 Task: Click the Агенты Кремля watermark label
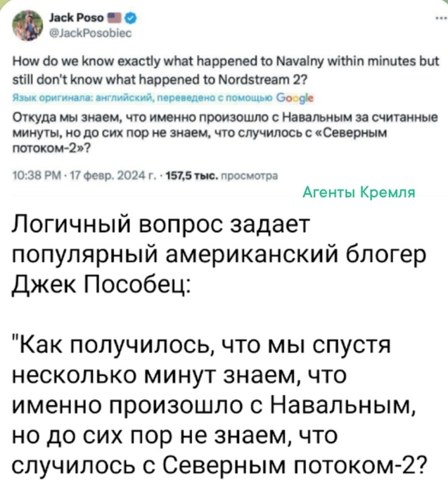point(359,192)
